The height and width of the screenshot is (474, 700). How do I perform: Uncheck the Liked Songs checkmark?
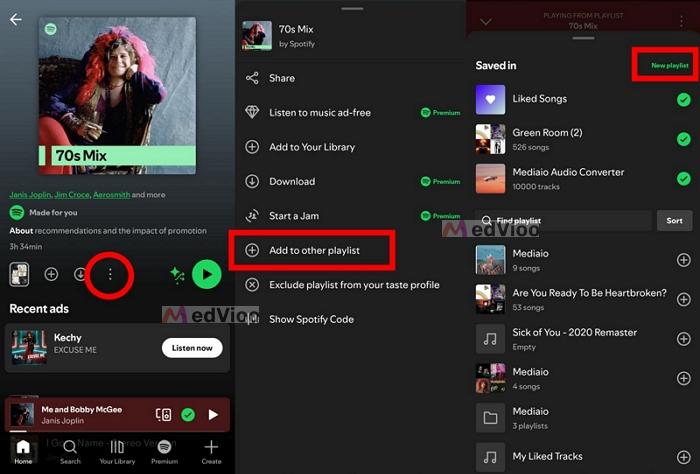(x=683, y=100)
